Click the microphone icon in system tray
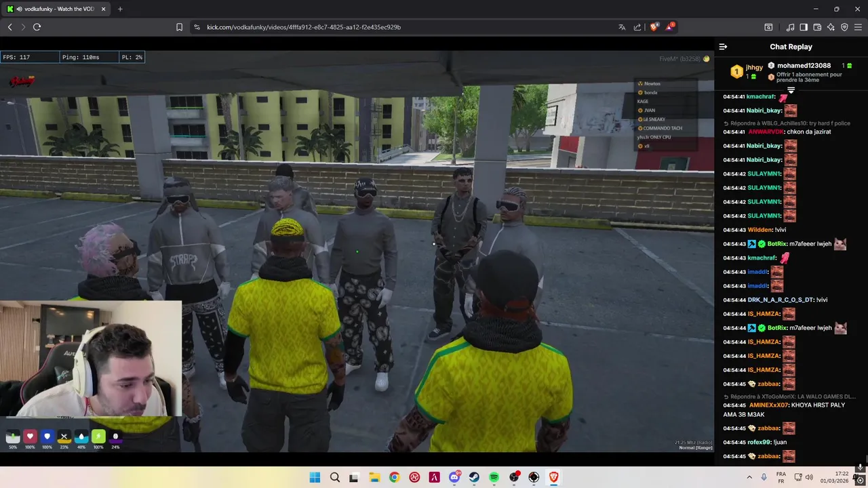868x488 pixels. (764, 477)
